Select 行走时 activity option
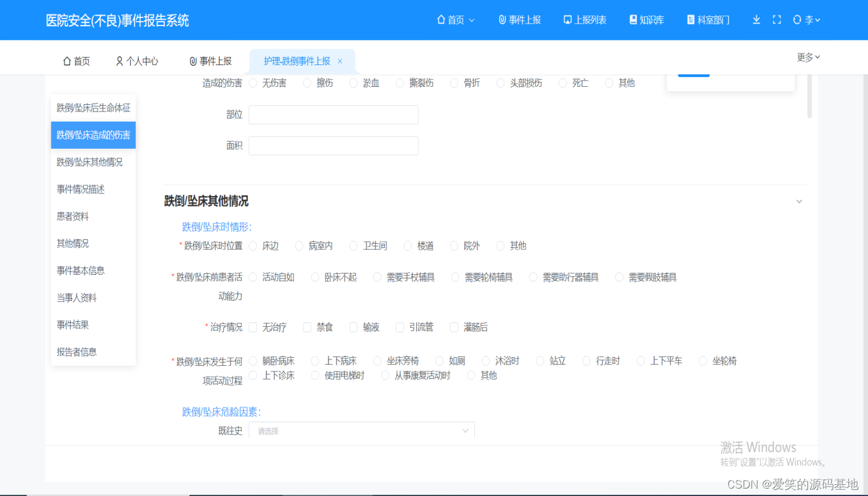 click(587, 361)
